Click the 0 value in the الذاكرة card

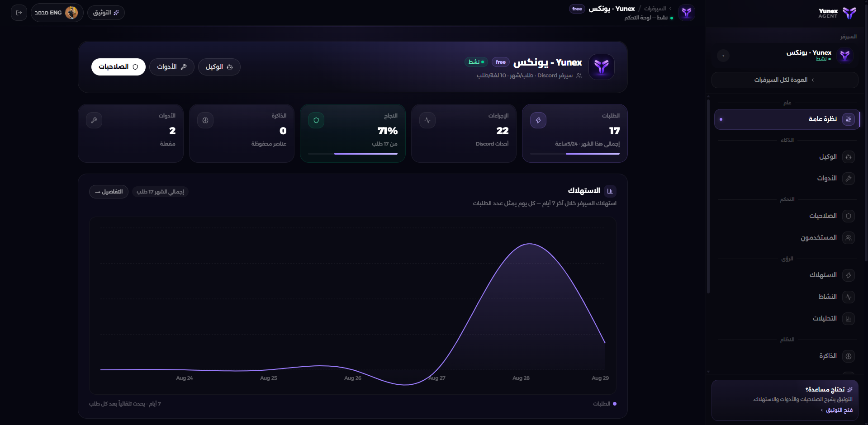[283, 131]
